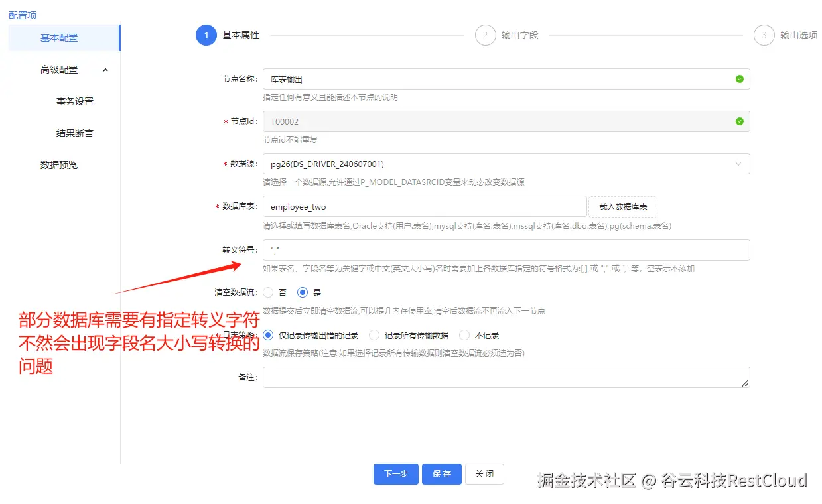The width and height of the screenshot is (822, 504).
Task: Go to step 1 基本属性 circle
Action: [x=206, y=35]
